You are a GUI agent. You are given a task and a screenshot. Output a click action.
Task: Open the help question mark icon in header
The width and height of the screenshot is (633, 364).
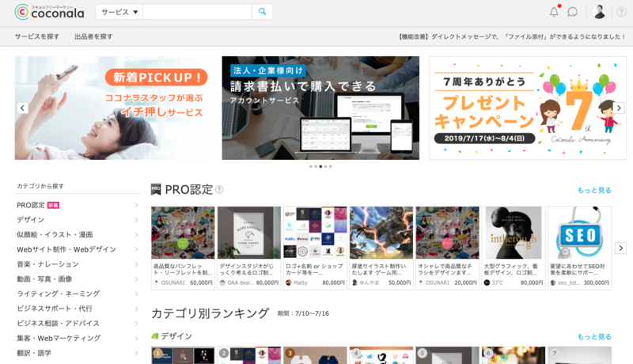click(x=622, y=12)
